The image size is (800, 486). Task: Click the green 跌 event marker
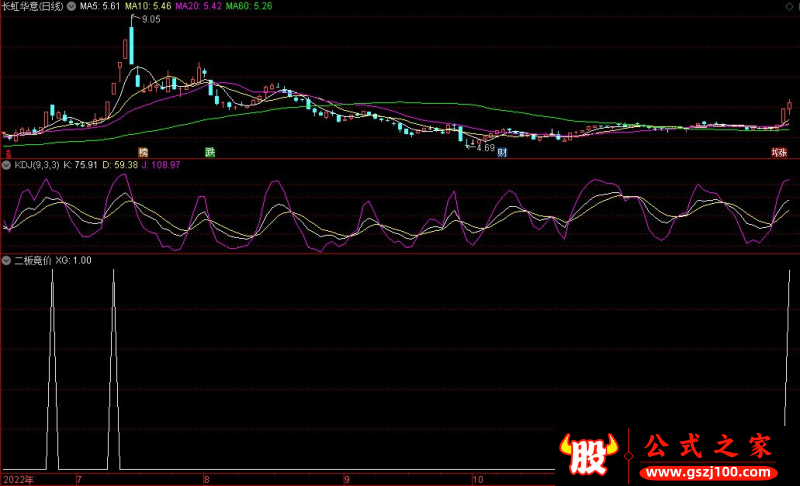(x=210, y=152)
